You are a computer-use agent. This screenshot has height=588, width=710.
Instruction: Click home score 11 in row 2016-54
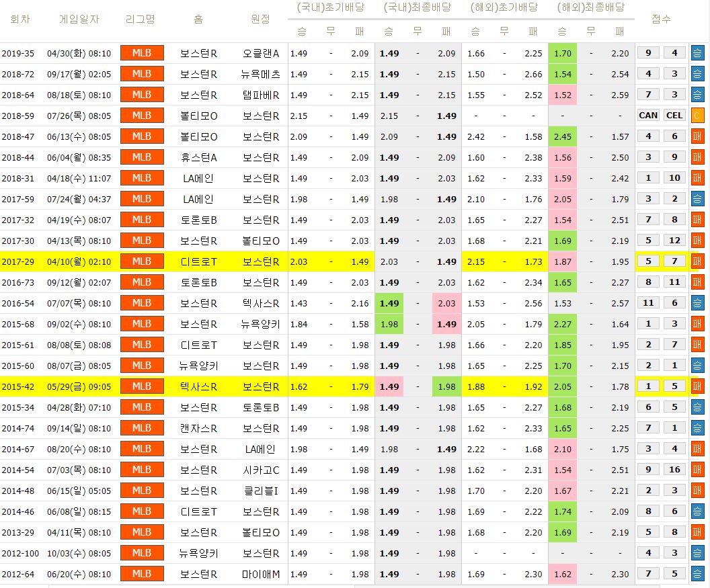(648, 303)
